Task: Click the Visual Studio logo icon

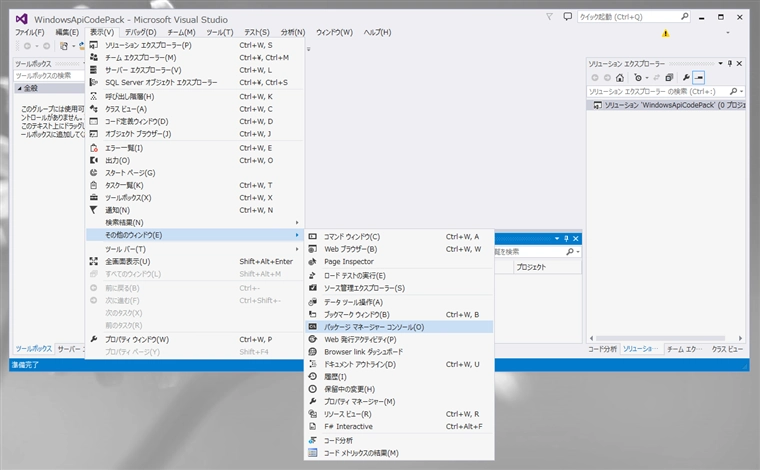Action: click(x=21, y=19)
